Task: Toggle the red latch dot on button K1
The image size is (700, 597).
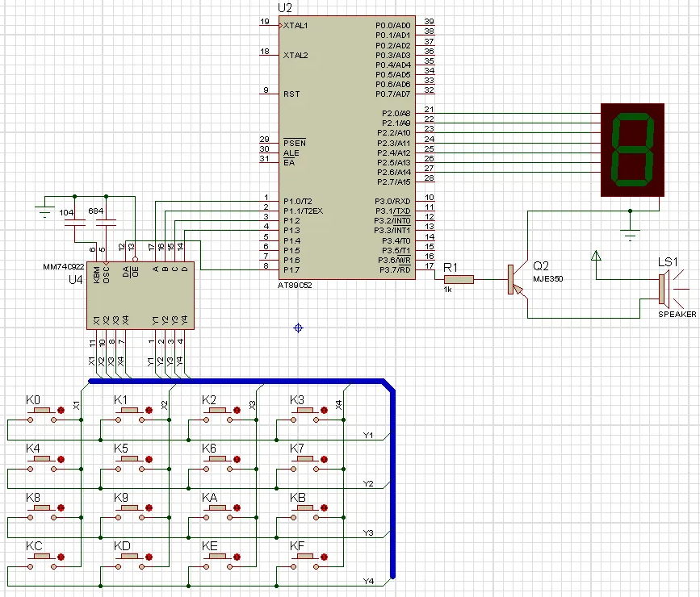Action: (149, 410)
